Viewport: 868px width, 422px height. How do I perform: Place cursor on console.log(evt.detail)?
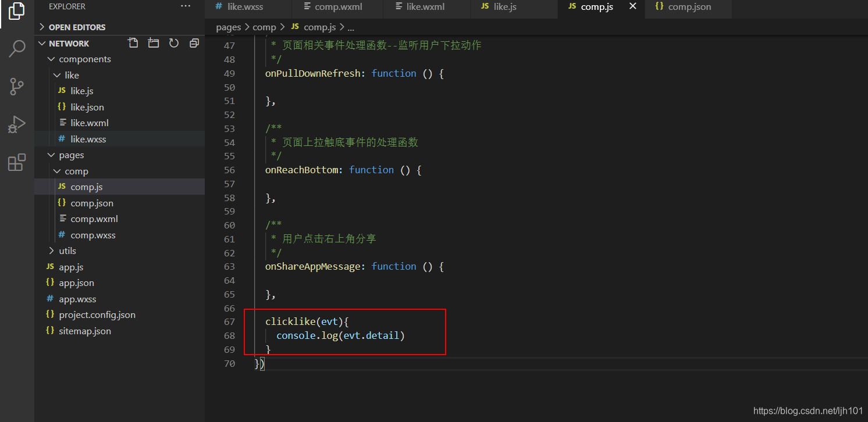[340, 335]
